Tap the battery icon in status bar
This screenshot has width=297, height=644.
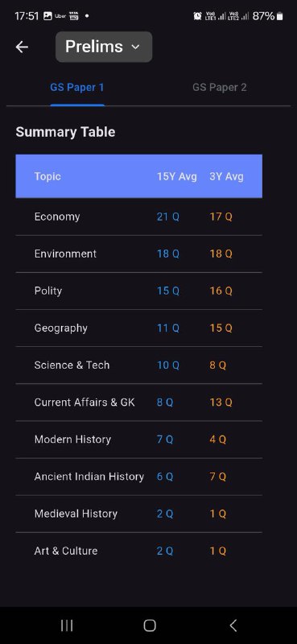(280, 16)
